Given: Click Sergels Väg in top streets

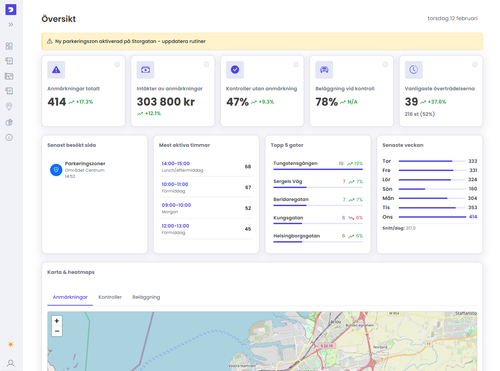Looking at the screenshot, I should coord(288,181).
